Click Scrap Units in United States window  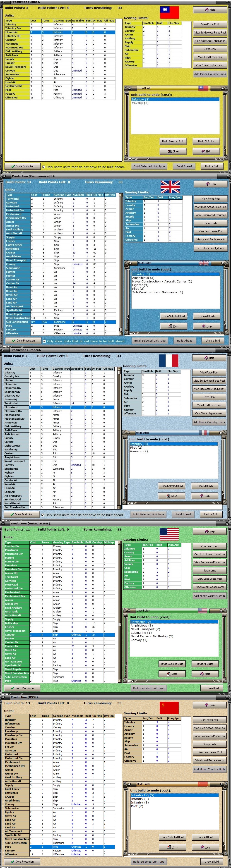[x=209, y=570]
